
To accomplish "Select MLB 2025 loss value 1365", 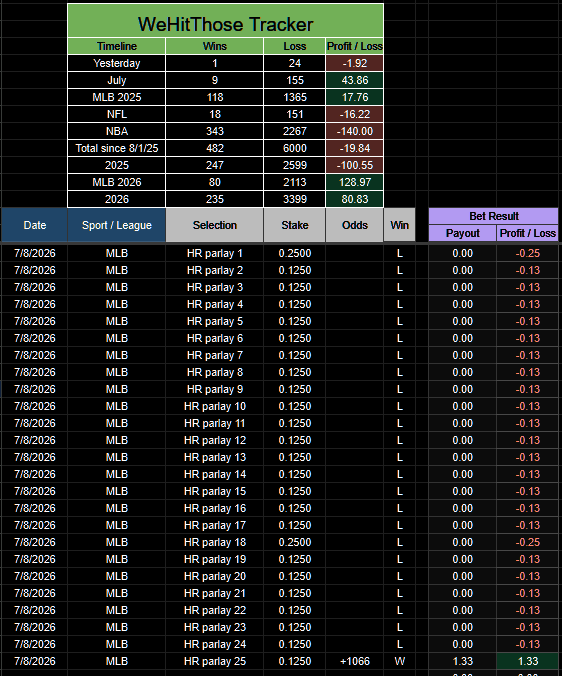I will click(x=294, y=97).
